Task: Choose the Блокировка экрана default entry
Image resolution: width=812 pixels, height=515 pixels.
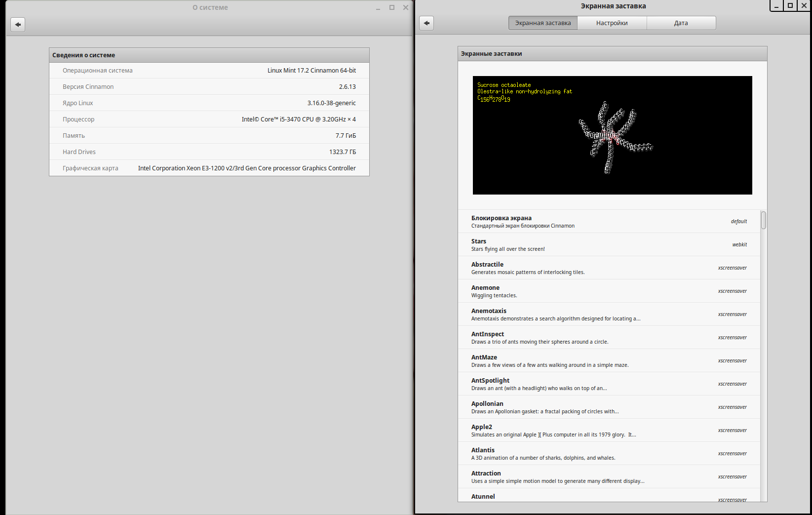Action: tap(609, 222)
